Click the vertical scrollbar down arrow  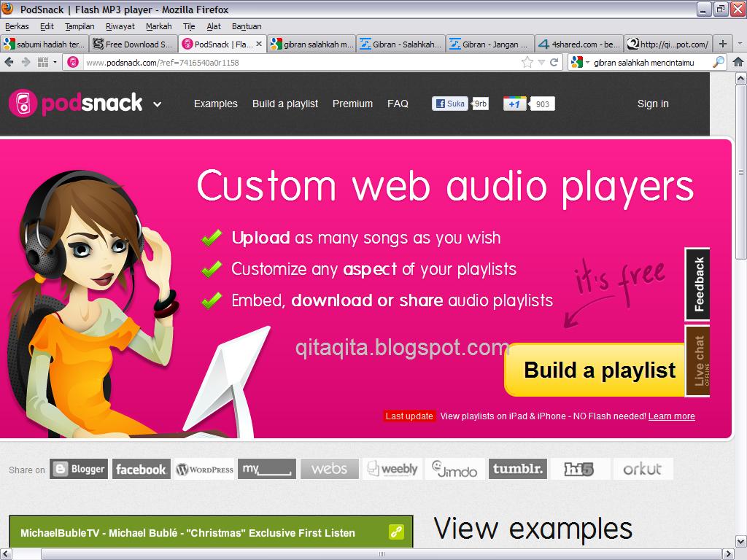(741, 542)
